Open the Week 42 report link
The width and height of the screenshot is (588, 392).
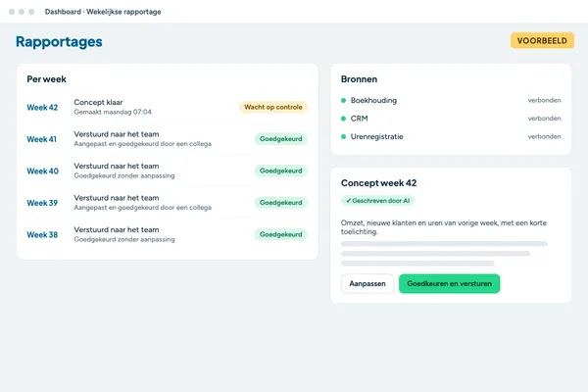(42, 107)
